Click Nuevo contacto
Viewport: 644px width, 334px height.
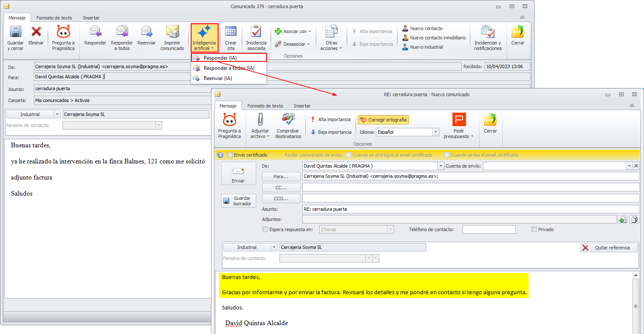coord(422,28)
